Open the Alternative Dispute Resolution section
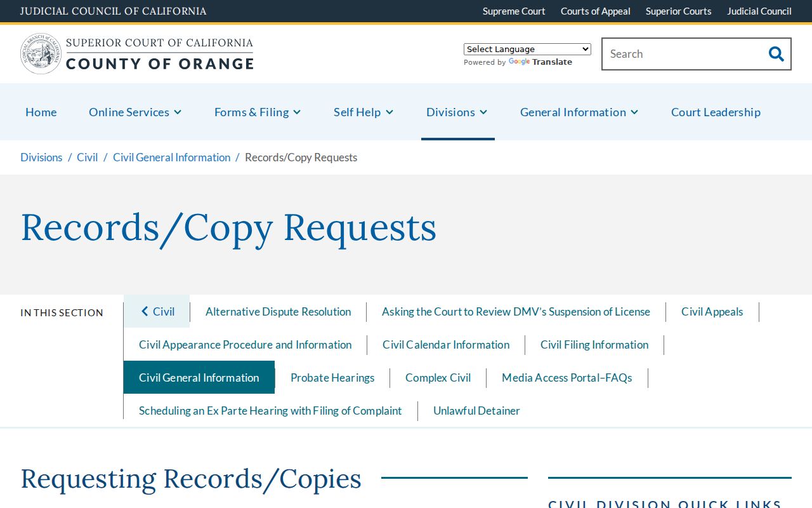Viewport: 812px width, 508px height. 278,311
